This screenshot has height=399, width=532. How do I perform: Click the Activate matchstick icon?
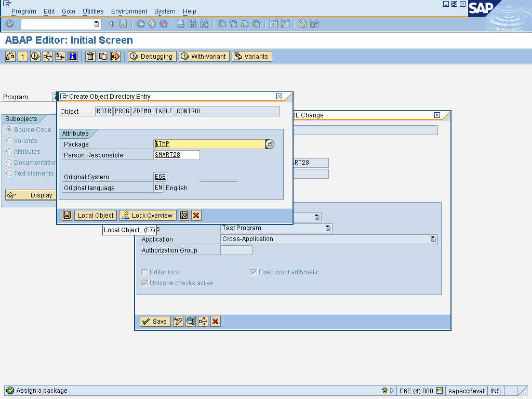coord(23,56)
